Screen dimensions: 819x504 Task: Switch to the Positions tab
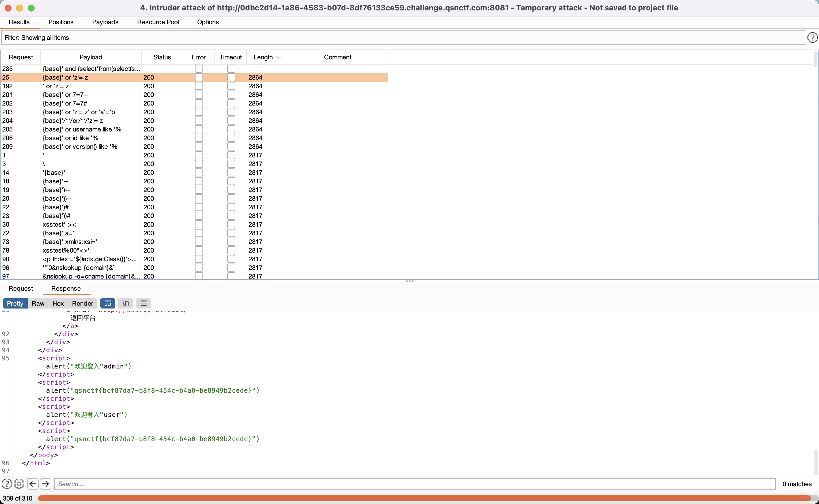coord(61,22)
